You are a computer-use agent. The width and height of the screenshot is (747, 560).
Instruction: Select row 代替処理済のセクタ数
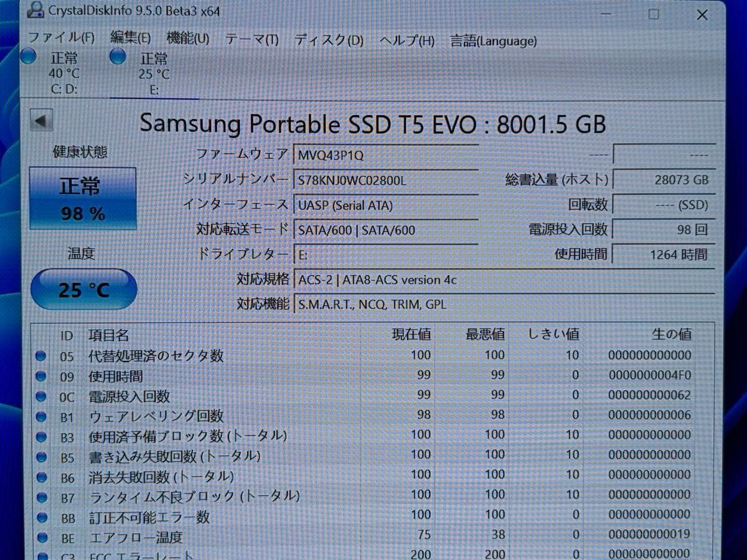click(x=372, y=356)
